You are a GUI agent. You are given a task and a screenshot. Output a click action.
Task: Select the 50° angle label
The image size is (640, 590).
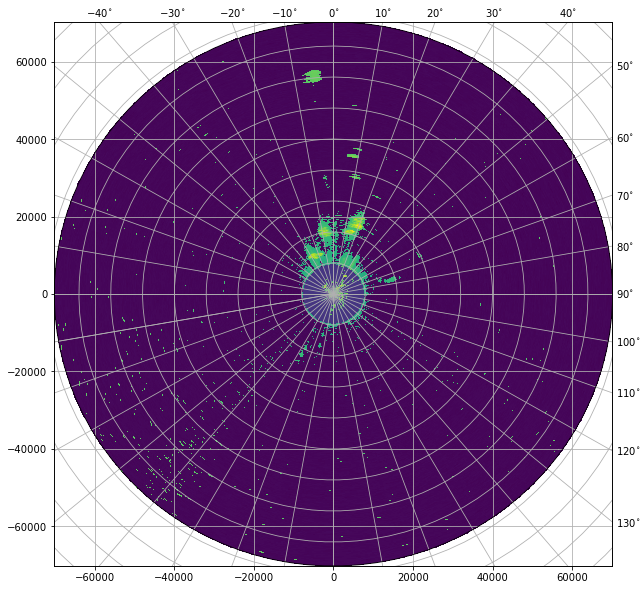(625, 66)
